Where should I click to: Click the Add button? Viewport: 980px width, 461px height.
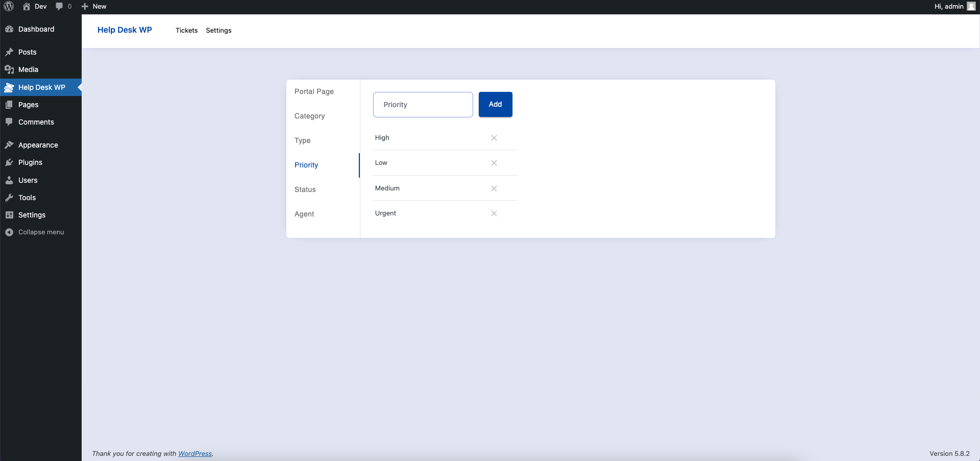[x=495, y=104]
